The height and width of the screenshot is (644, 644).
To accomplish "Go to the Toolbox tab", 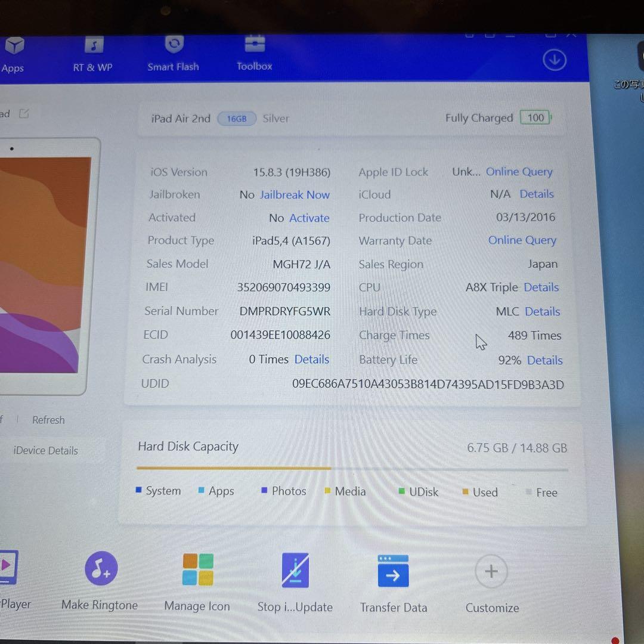I will (x=255, y=54).
